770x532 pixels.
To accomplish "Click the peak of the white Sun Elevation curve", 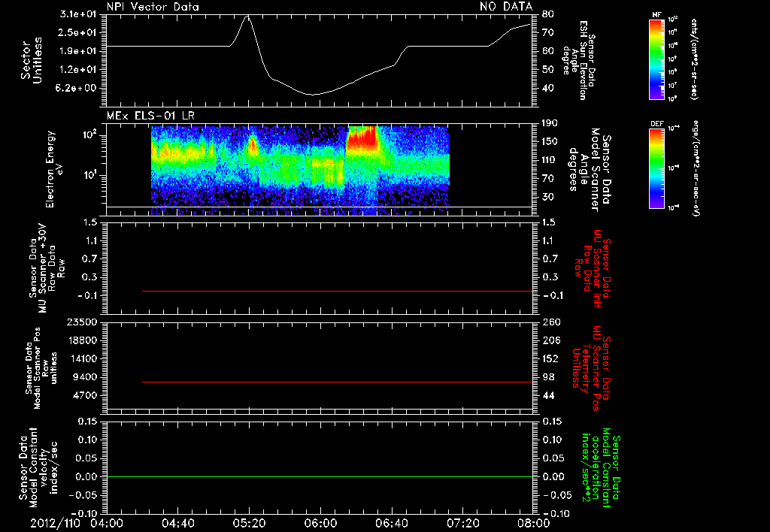I will click(248, 17).
